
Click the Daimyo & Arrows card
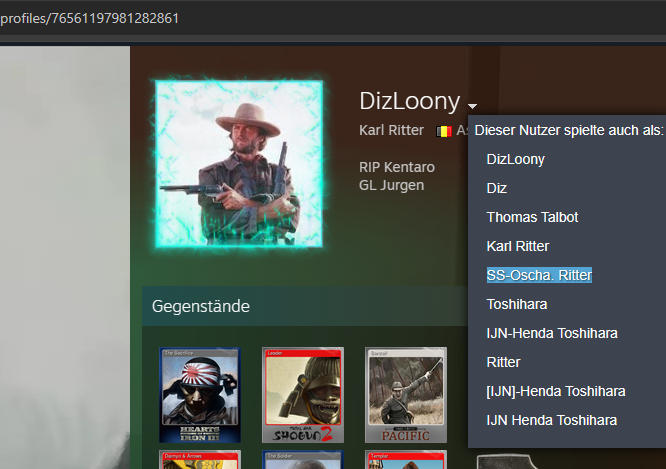tap(199, 459)
